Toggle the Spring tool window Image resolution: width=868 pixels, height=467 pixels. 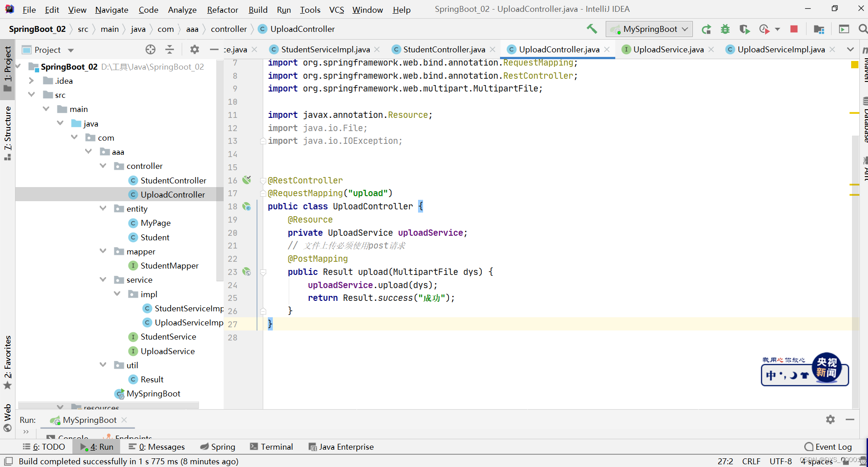(x=218, y=447)
